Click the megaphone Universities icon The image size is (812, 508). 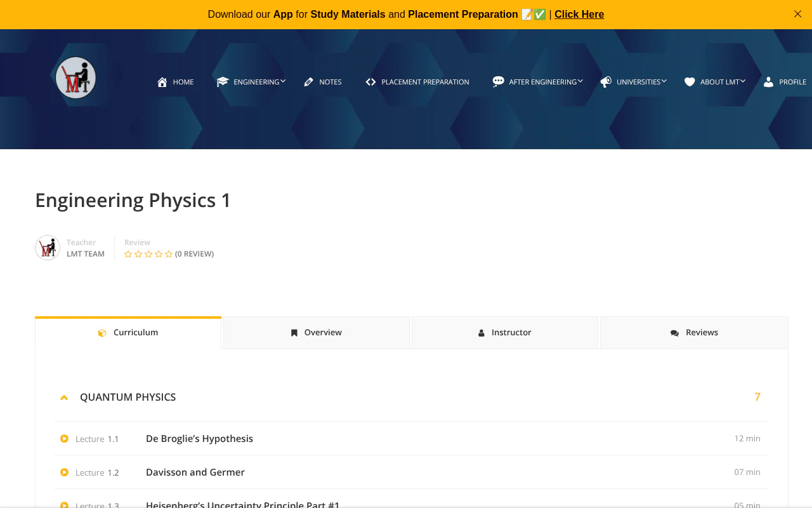coord(606,82)
